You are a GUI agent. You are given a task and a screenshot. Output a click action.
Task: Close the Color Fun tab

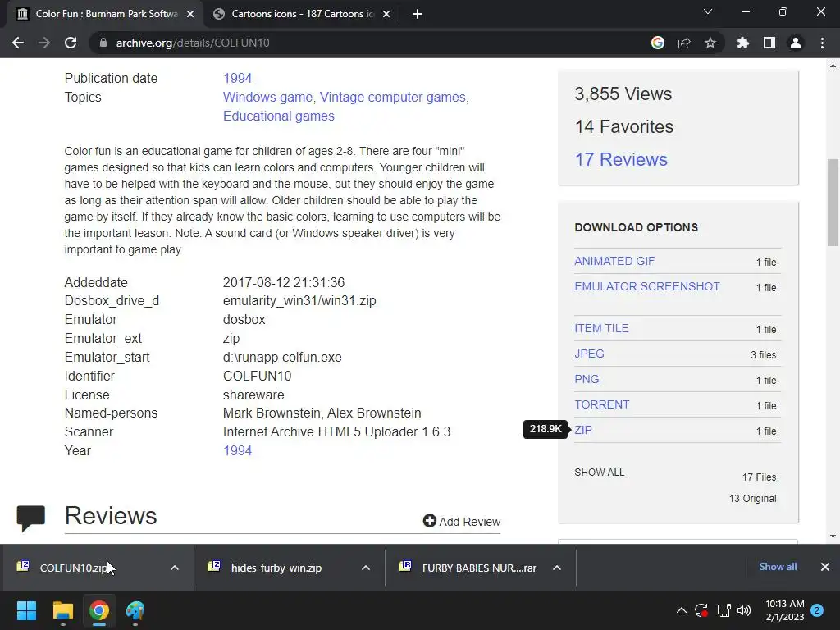[190, 14]
